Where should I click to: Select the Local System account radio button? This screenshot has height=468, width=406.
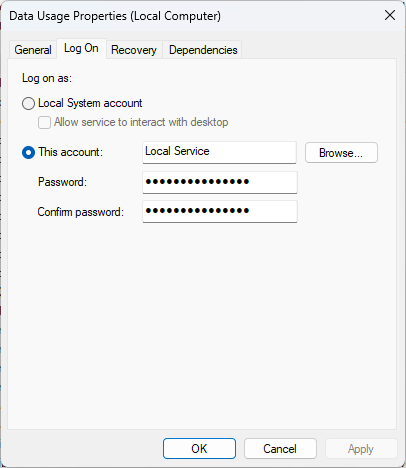[x=28, y=103]
